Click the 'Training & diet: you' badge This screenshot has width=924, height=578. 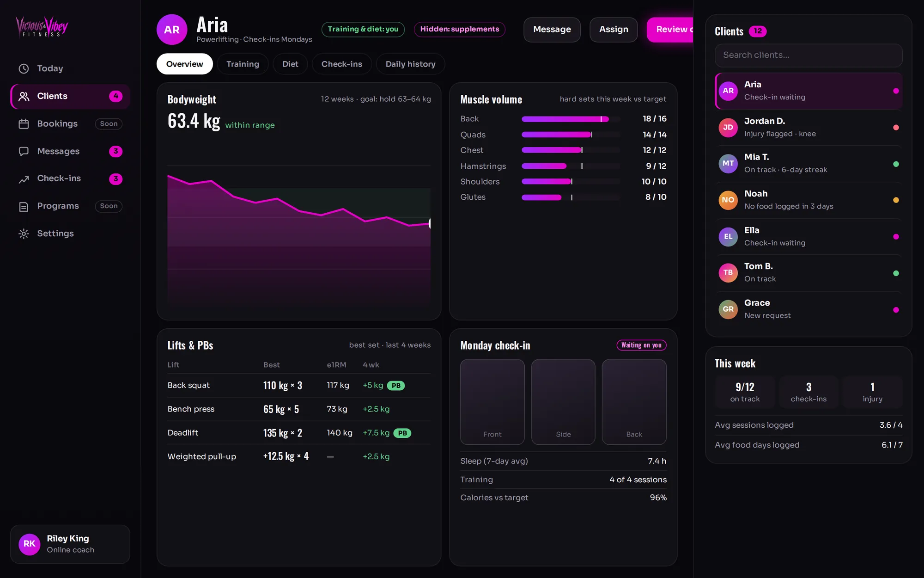363,29
